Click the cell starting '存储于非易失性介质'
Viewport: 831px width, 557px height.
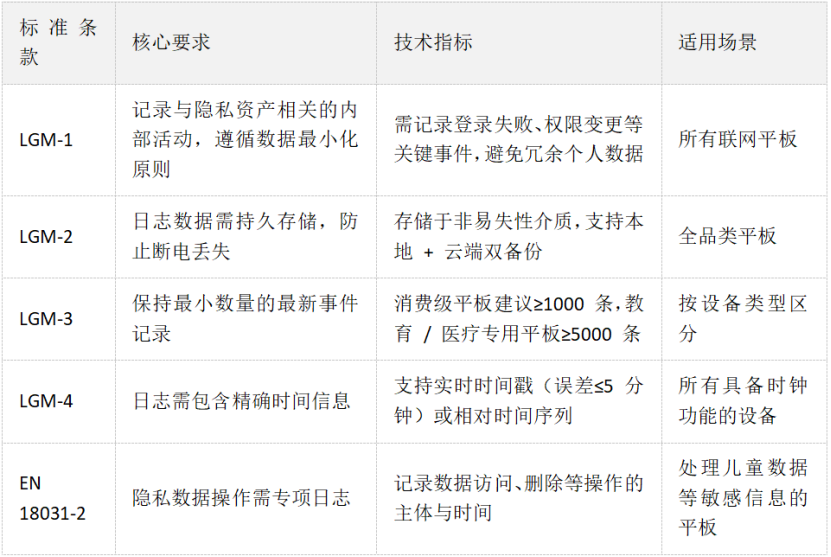(x=519, y=236)
